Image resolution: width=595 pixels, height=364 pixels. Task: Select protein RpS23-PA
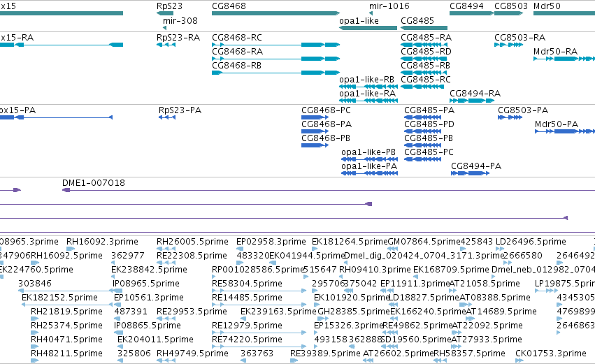click(x=180, y=110)
